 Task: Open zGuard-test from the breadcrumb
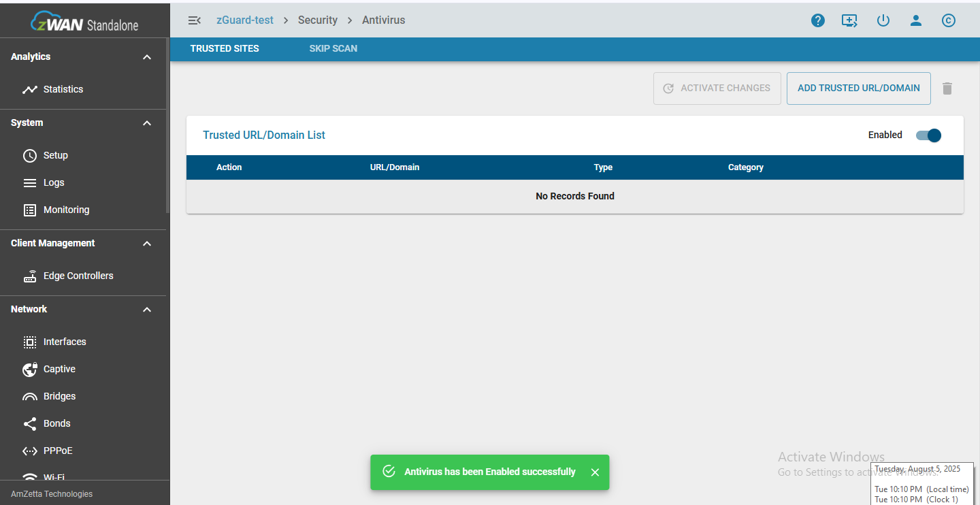(x=244, y=20)
